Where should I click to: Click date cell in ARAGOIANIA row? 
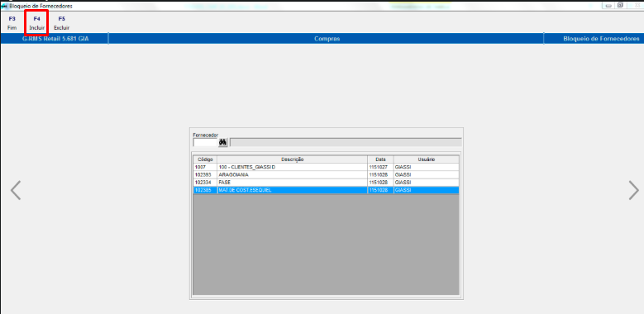tap(380, 175)
